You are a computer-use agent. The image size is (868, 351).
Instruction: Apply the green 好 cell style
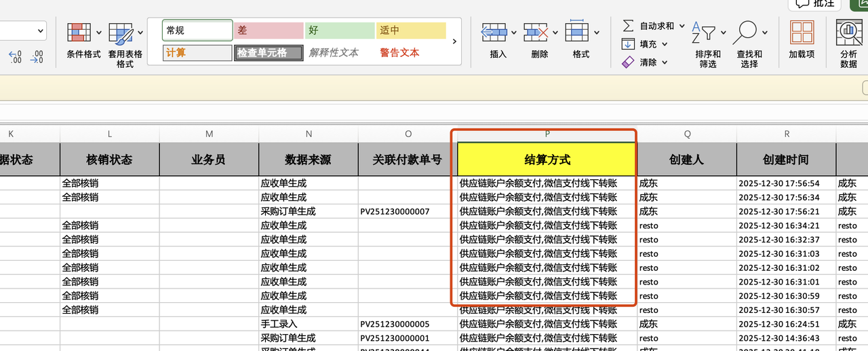pyautogui.click(x=339, y=31)
